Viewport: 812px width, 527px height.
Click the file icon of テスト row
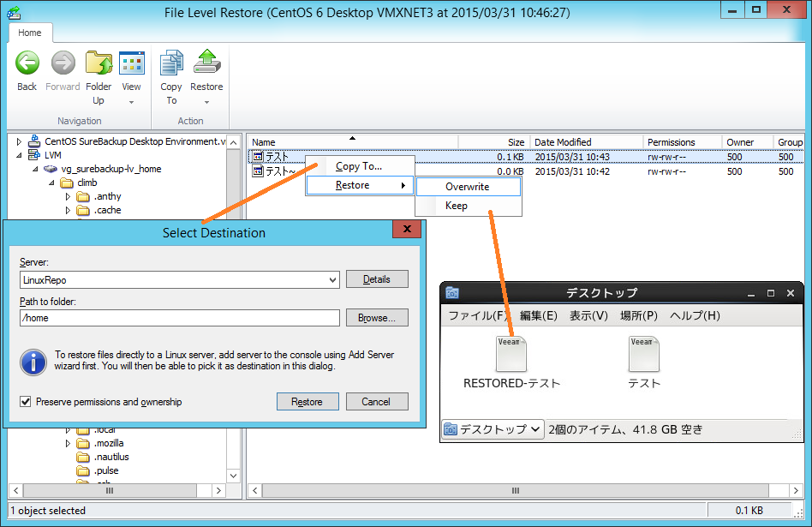coord(258,157)
